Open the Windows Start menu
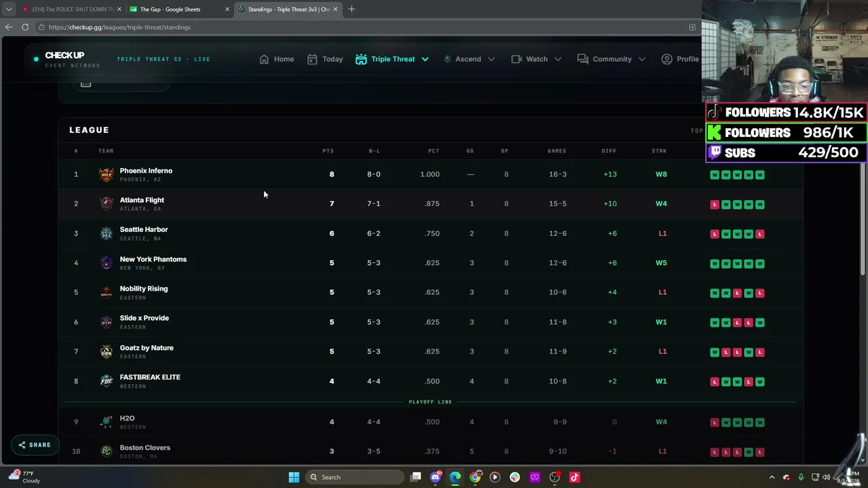Screen dimensions: 868x488 pyautogui.click(x=294, y=477)
